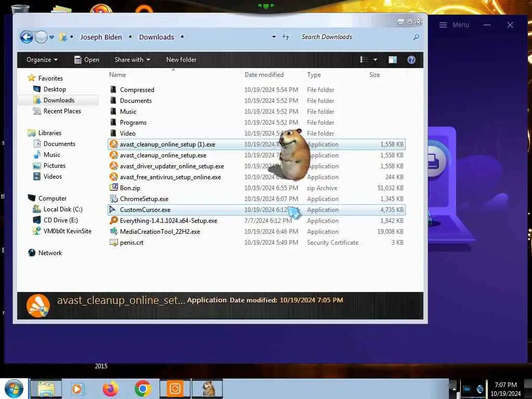The image size is (532, 399).
Task: Open the Menu in the background window
Action: coord(454,25)
